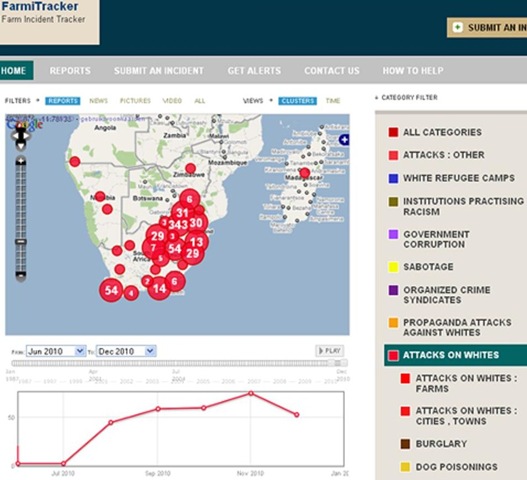This screenshot has width=527, height=480.
Task: Open the GET ALERTS tab
Action: tap(254, 71)
